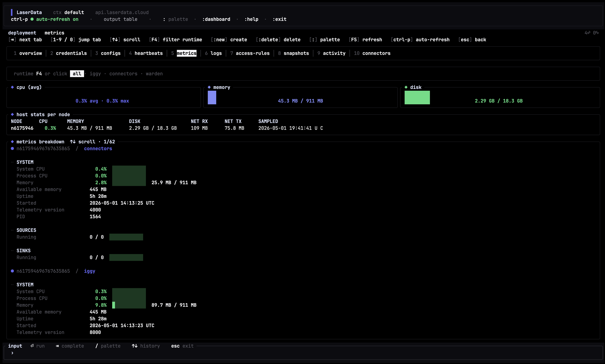
Task: Collapse the iggy SYSTEM section
Action: [x=12, y=285]
